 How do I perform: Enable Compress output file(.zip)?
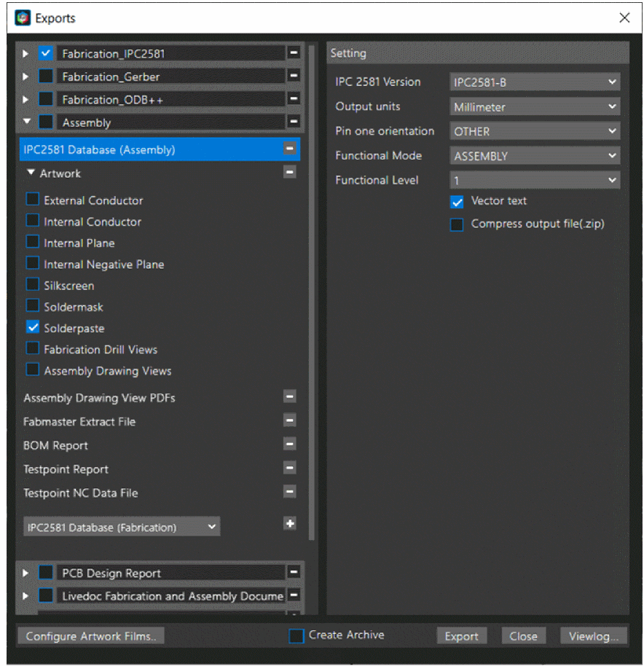[457, 224]
